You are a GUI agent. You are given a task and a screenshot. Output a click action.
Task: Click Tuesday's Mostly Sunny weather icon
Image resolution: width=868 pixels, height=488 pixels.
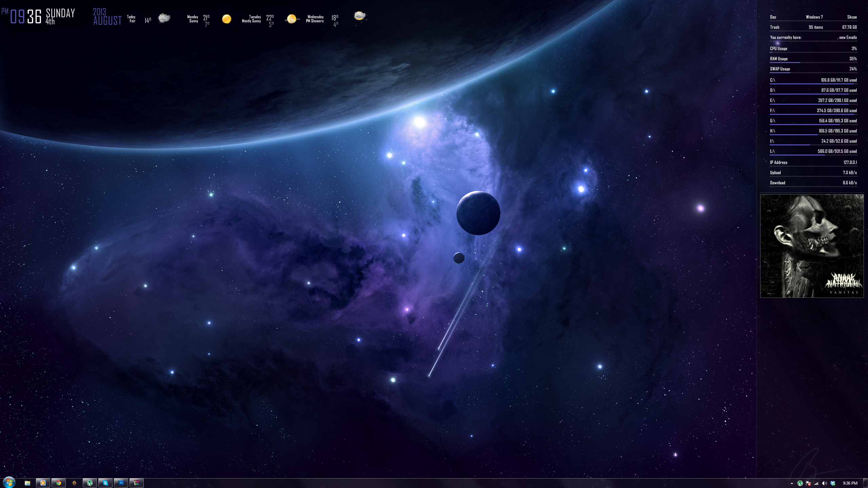292,19
